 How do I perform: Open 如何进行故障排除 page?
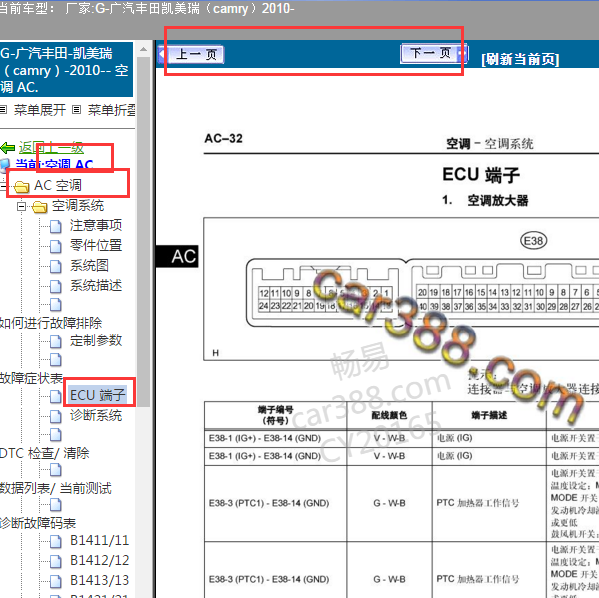click(51, 323)
